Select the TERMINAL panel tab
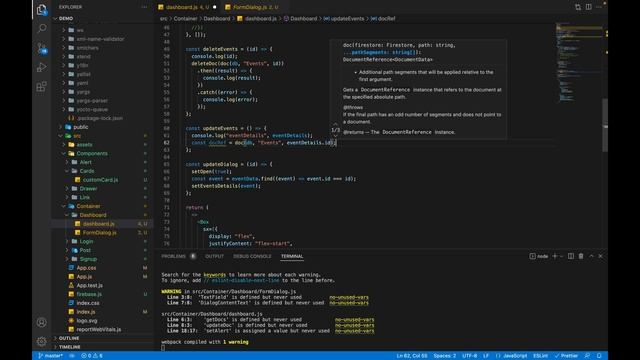 tap(292, 256)
